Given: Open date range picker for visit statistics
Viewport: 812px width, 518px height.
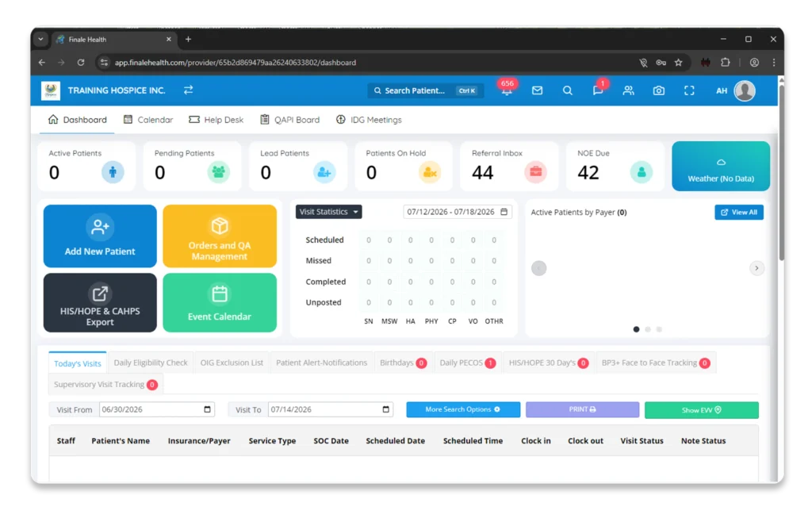Looking at the screenshot, I should pyautogui.click(x=458, y=212).
